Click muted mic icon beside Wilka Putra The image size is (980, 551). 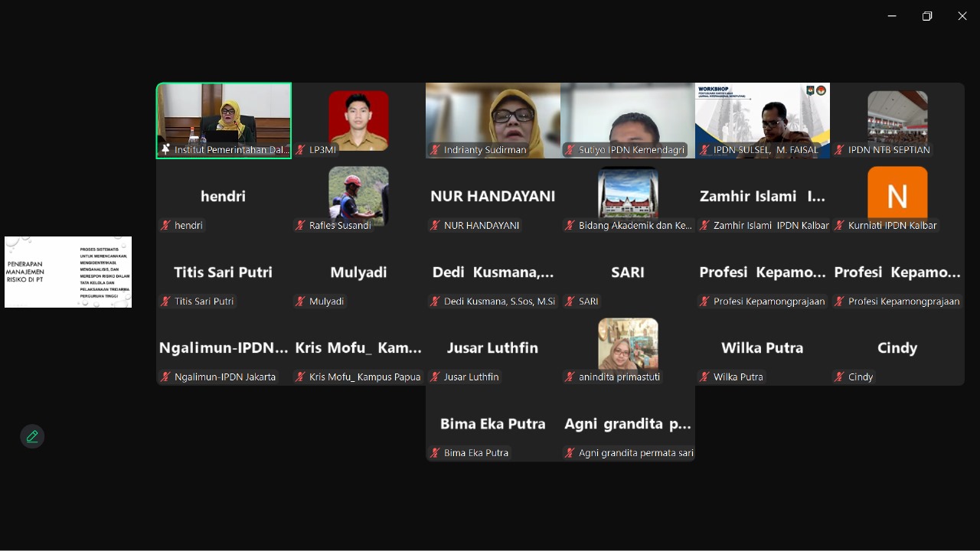[705, 377]
